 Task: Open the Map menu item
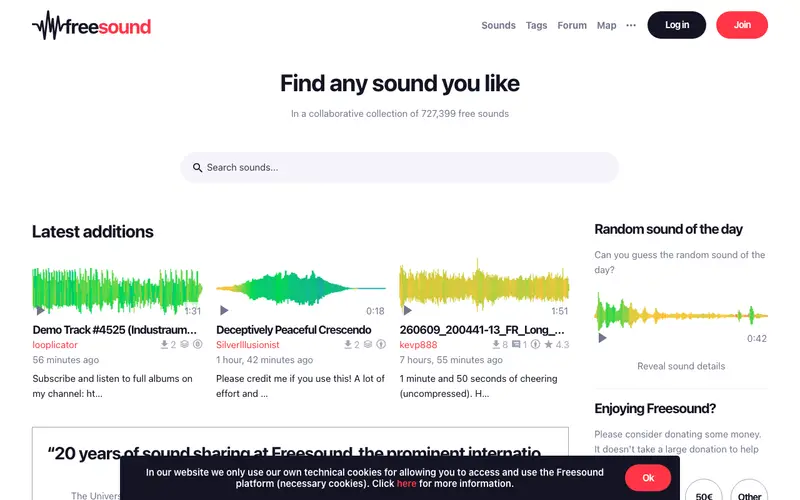coord(606,25)
